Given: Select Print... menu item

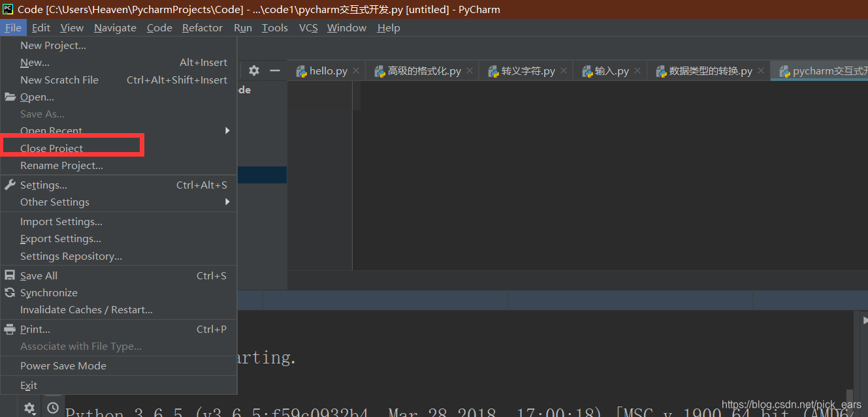Looking at the screenshot, I should pos(118,330).
